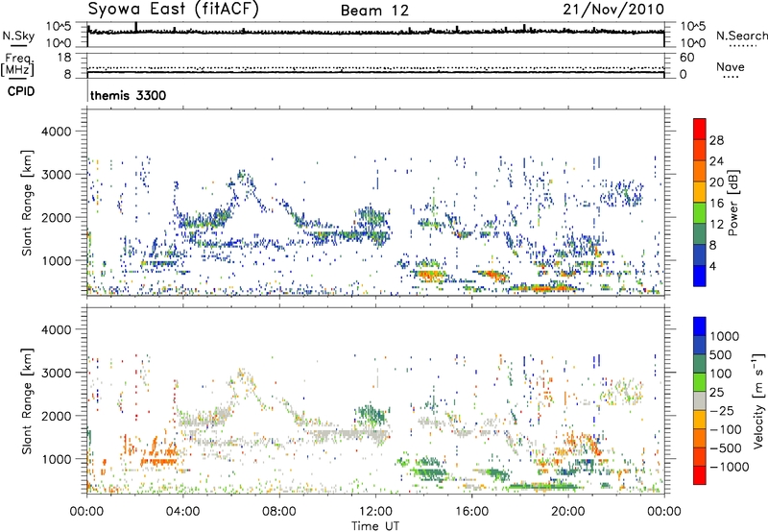Select the '18' frequency axis tick label
This screenshot has width=768, height=532.
63,58
